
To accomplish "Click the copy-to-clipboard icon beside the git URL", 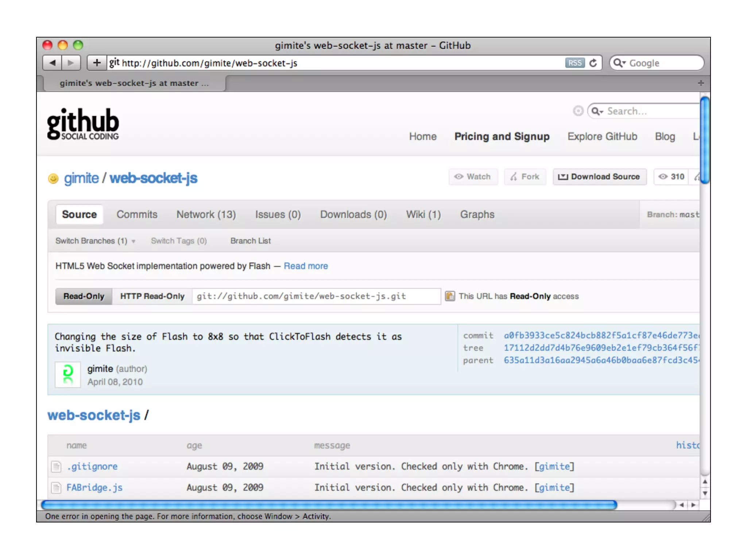I will 450,296.
